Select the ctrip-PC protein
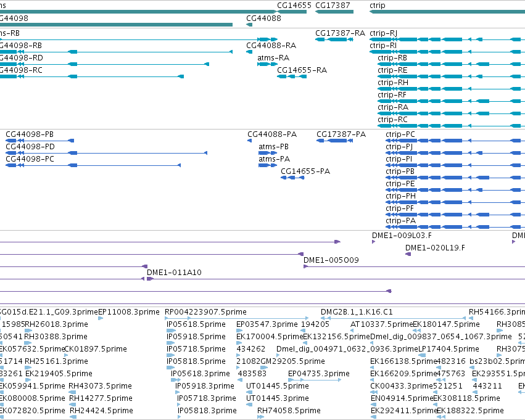Screen dimensions: 525x420 (x=455, y=141)
